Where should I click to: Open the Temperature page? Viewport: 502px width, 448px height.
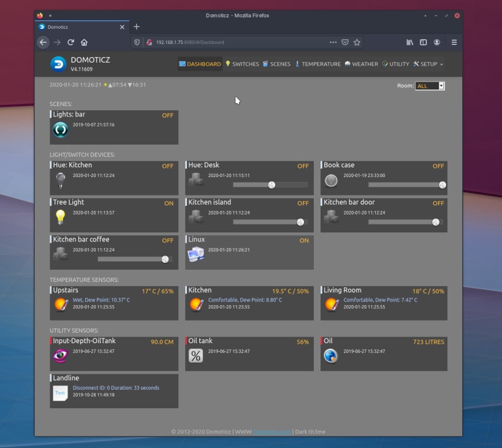[x=318, y=64]
